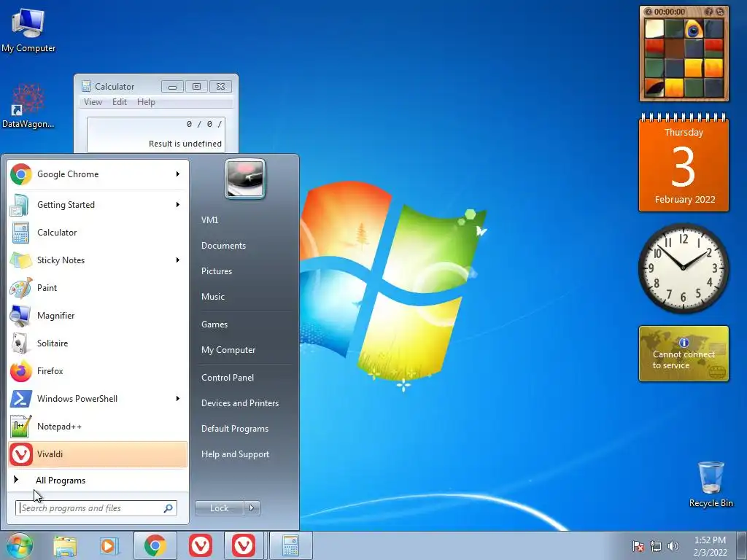The width and height of the screenshot is (747, 560).
Task: Click weather gadget Cannot connect to service
Action: [684, 354]
